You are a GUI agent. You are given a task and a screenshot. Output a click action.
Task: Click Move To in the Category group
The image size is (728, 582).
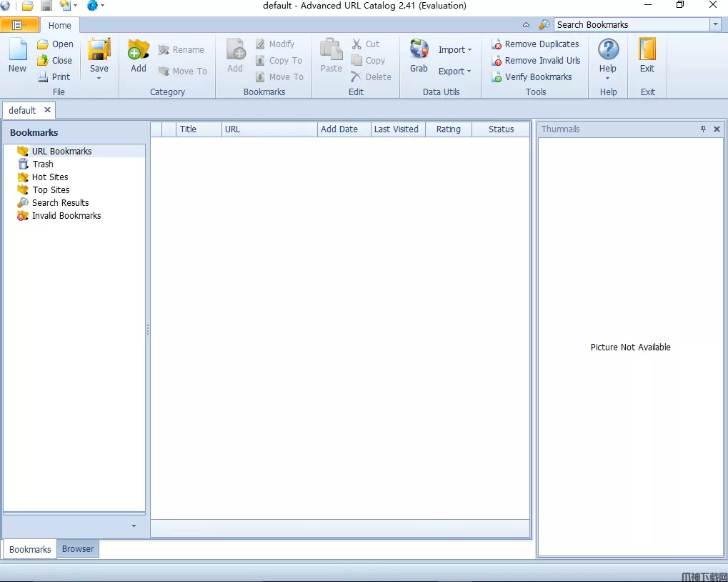pos(182,71)
